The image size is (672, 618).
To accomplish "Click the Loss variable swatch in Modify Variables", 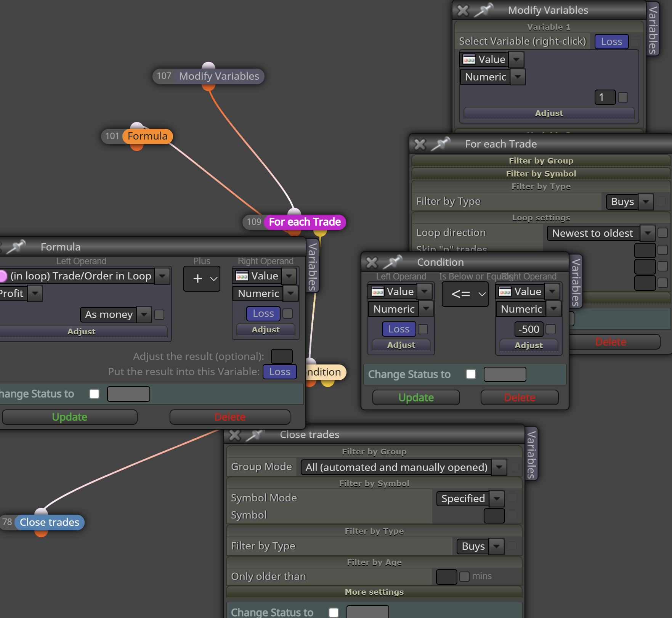I will [x=611, y=42].
